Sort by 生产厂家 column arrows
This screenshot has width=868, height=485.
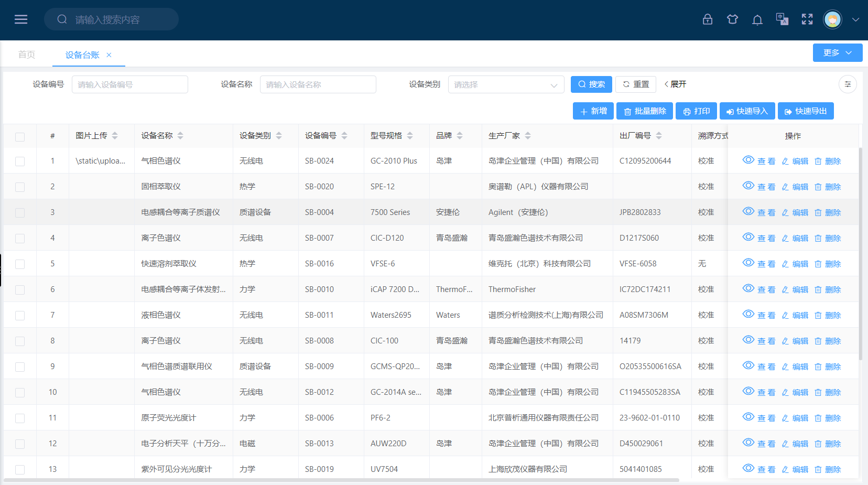click(x=528, y=136)
